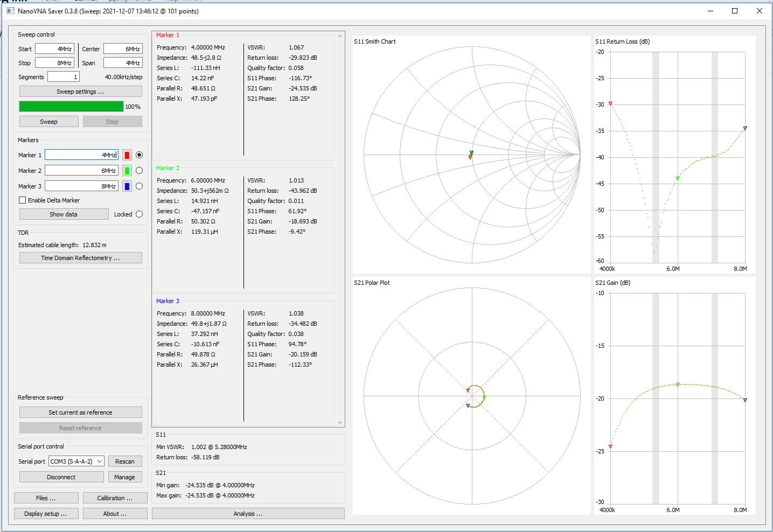
Task: Click estimated cable length 12.832 m
Action: pos(95,245)
